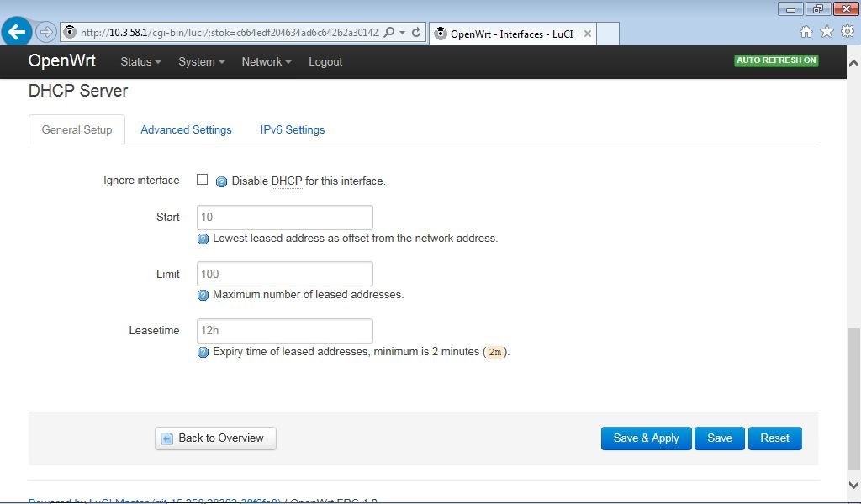Refresh the page with the reload icon

click(416, 32)
